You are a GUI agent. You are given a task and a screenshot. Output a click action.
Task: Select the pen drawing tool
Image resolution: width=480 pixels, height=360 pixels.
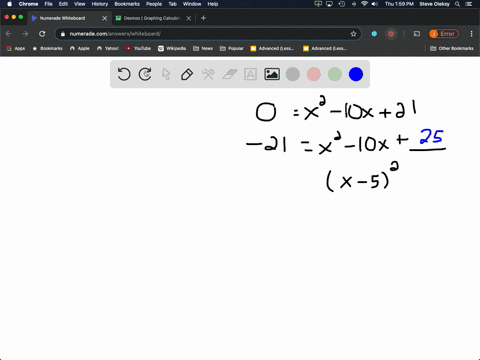pos(187,74)
